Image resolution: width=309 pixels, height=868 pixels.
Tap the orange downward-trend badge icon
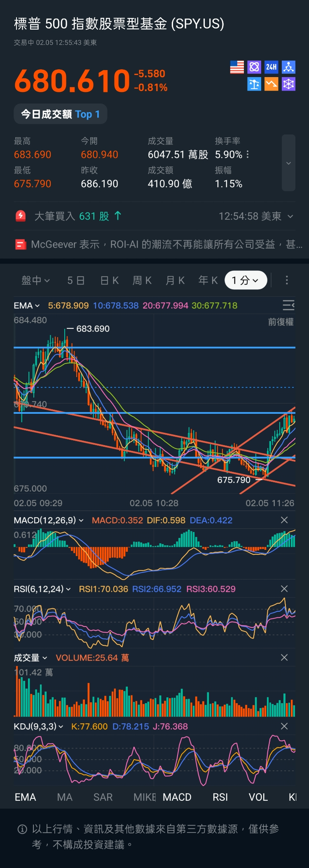271,84
